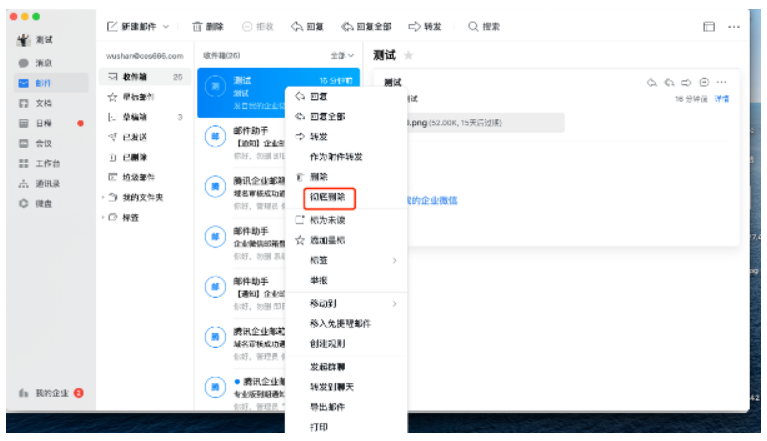This screenshot has height=441, width=767.
Task: Star the 测试 email subject
Action: [408, 54]
